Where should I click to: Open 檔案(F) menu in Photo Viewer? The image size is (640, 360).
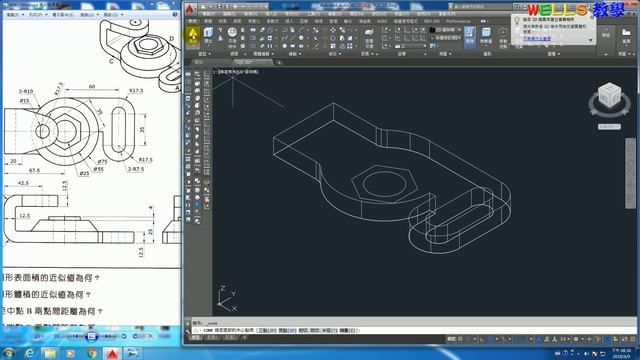pyautogui.click(x=15, y=15)
